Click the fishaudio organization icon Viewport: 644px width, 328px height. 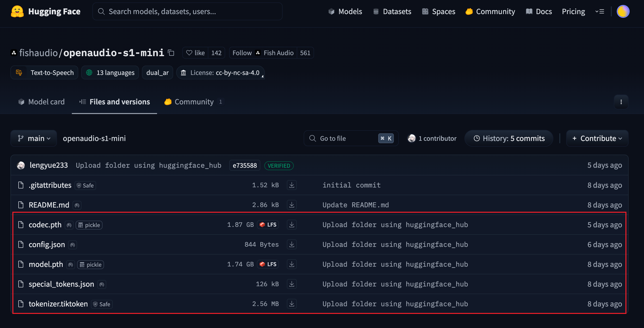(14, 53)
